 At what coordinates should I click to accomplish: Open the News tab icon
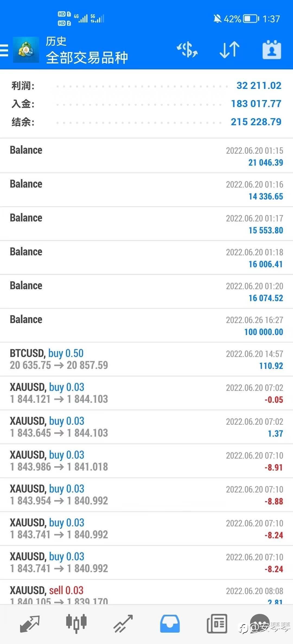tap(217, 623)
